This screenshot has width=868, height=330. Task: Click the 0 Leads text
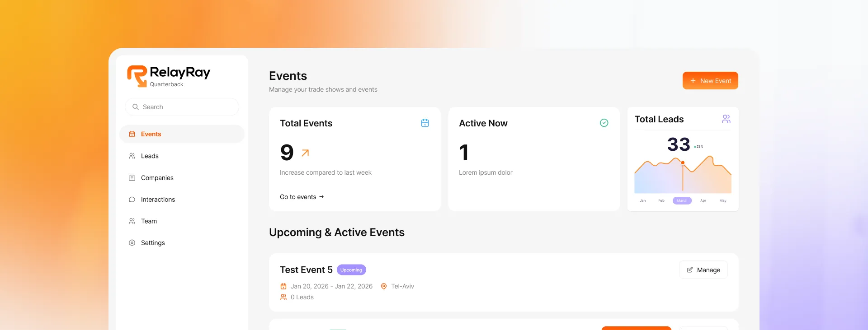coord(302,297)
